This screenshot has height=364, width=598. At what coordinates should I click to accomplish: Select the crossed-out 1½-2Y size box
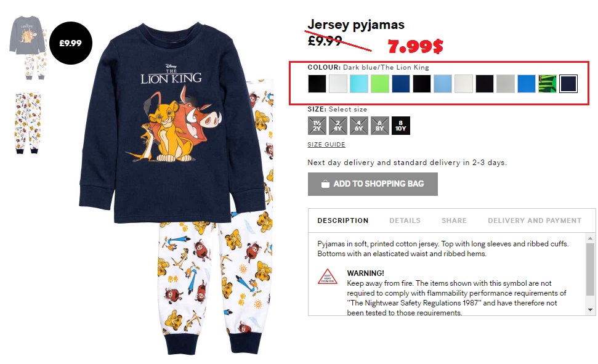(x=317, y=126)
